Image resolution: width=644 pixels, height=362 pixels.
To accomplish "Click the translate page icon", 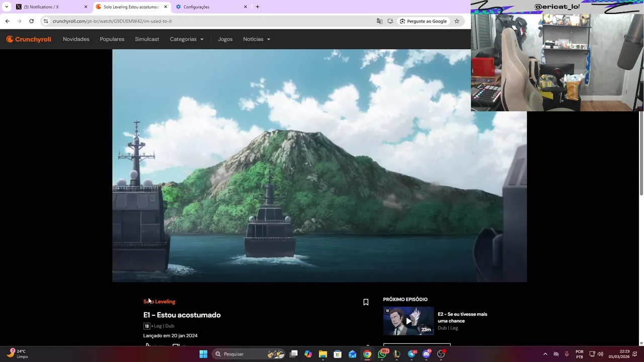I will click(379, 21).
